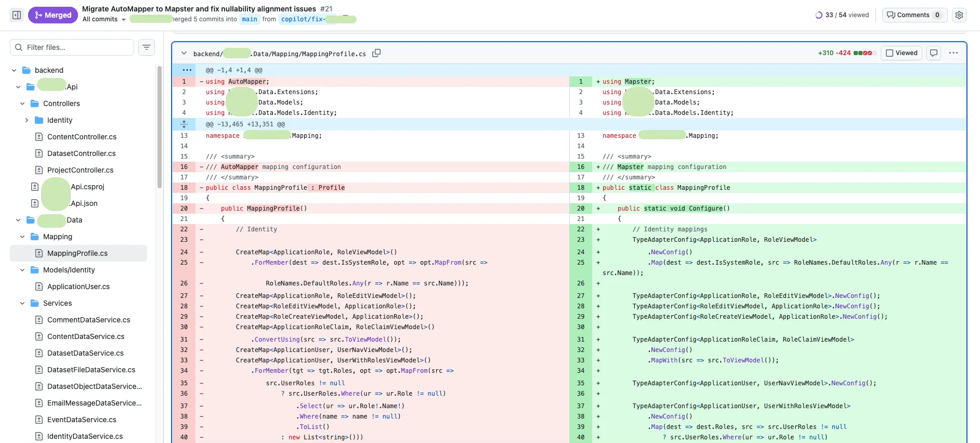Collapse the backend root folder
The width and height of the screenshot is (980, 443).
coord(14,70)
